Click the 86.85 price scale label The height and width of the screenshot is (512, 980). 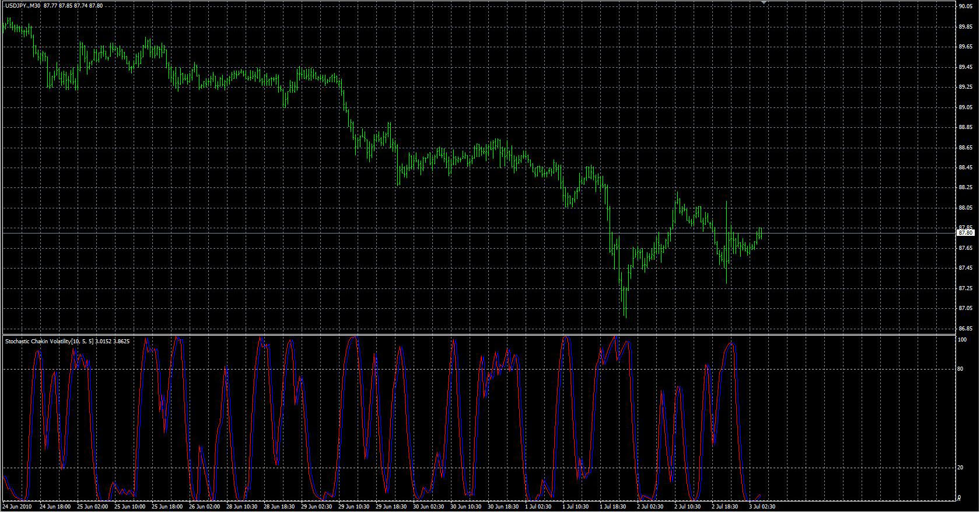tap(965, 328)
